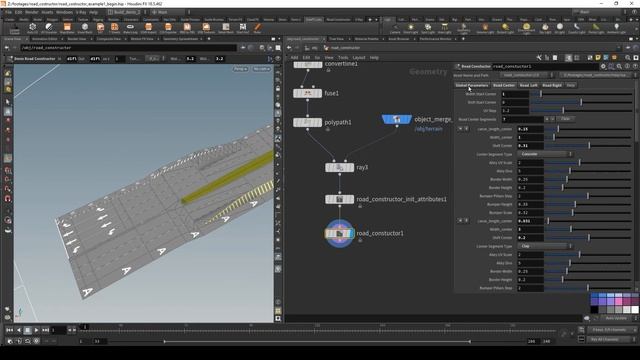Select the Distant Light shelf tool
The height and width of the screenshot is (360, 640).
[505, 29]
